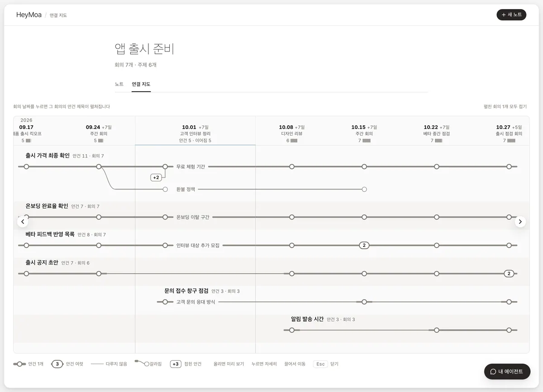This screenshot has height=392, width=543.
Task: Select the 연결 지도 tab under title
Action: [141, 84]
